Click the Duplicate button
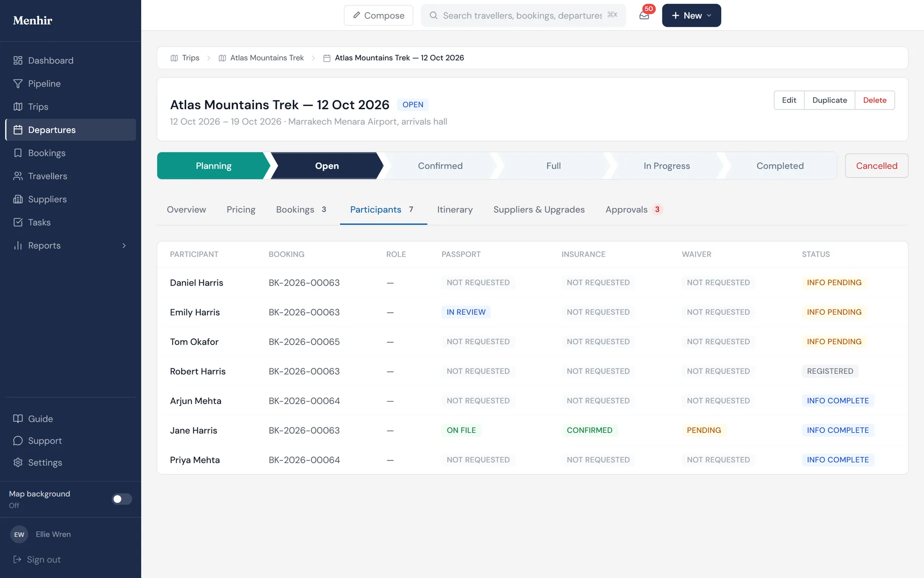 [830, 100]
